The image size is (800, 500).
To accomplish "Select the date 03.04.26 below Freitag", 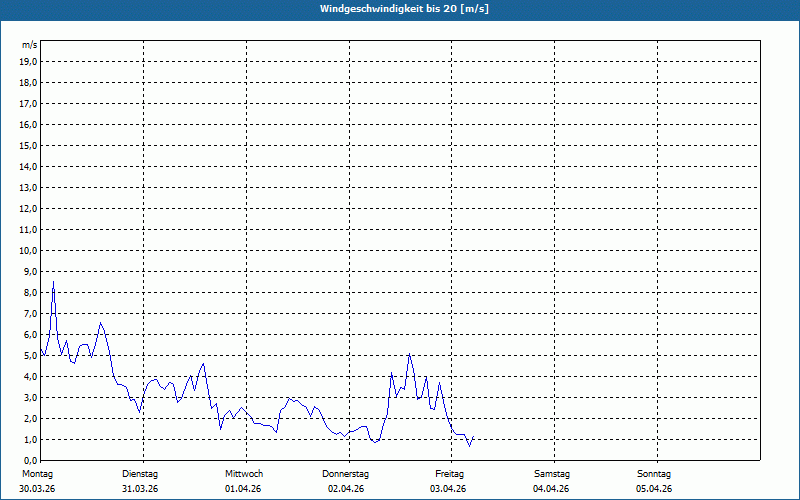I will (x=449, y=489).
